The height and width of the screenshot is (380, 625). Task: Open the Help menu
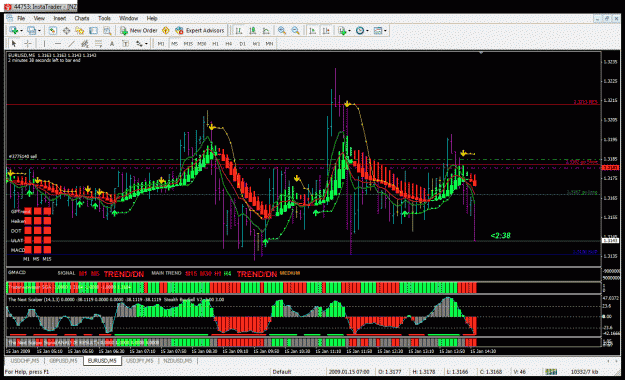[x=152, y=18]
